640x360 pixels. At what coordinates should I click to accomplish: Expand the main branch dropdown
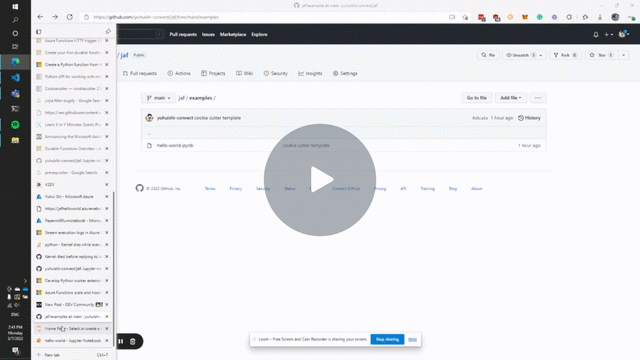coord(158,98)
